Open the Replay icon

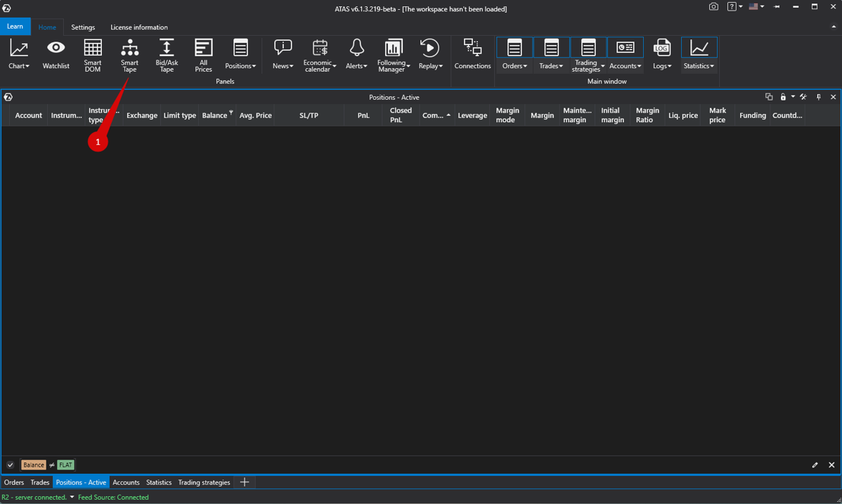(429, 48)
